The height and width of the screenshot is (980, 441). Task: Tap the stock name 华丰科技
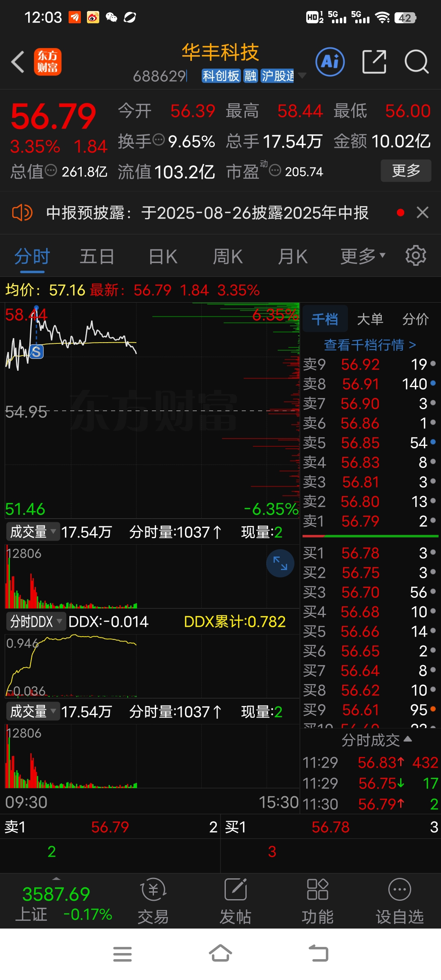[x=220, y=52]
